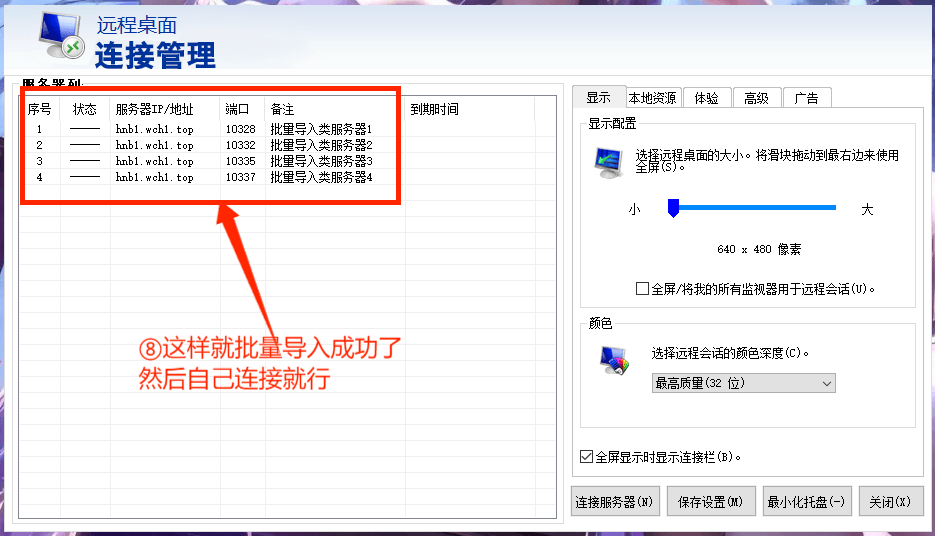Click 最小化托盘(-) button
Image resolution: width=935 pixels, height=536 pixels.
pyautogui.click(x=806, y=502)
